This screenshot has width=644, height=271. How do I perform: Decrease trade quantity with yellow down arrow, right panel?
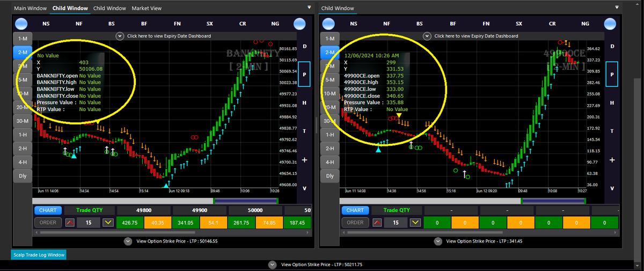click(x=416, y=222)
